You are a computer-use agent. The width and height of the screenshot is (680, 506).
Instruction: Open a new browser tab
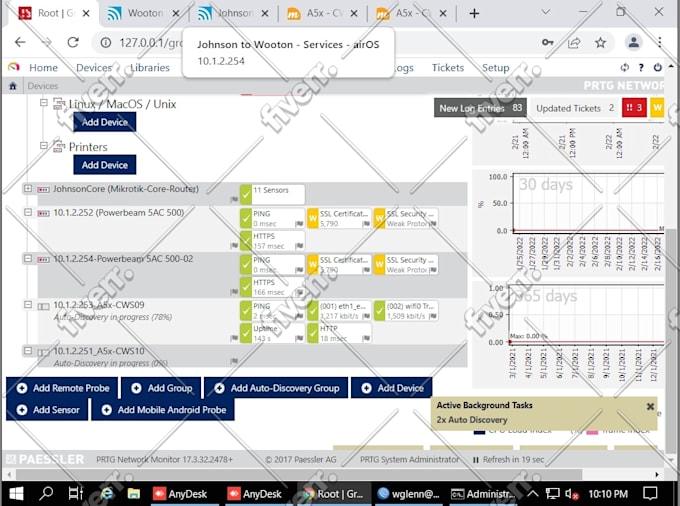[x=474, y=13]
